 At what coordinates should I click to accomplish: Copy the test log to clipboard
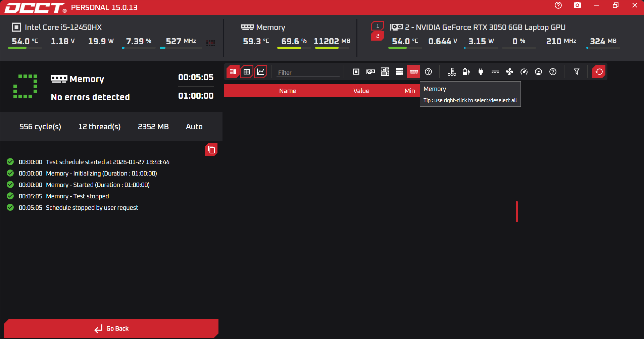coord(211,150)
